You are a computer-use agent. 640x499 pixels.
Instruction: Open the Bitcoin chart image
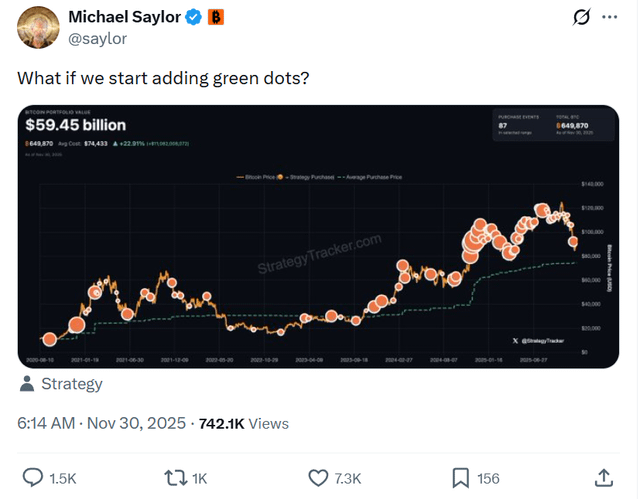[318, 260]
